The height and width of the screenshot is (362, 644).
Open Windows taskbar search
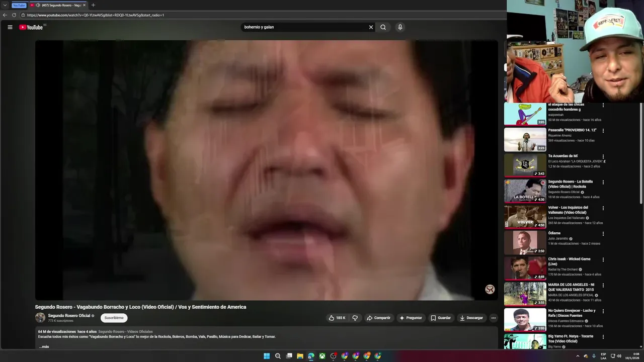coord(278,356)
